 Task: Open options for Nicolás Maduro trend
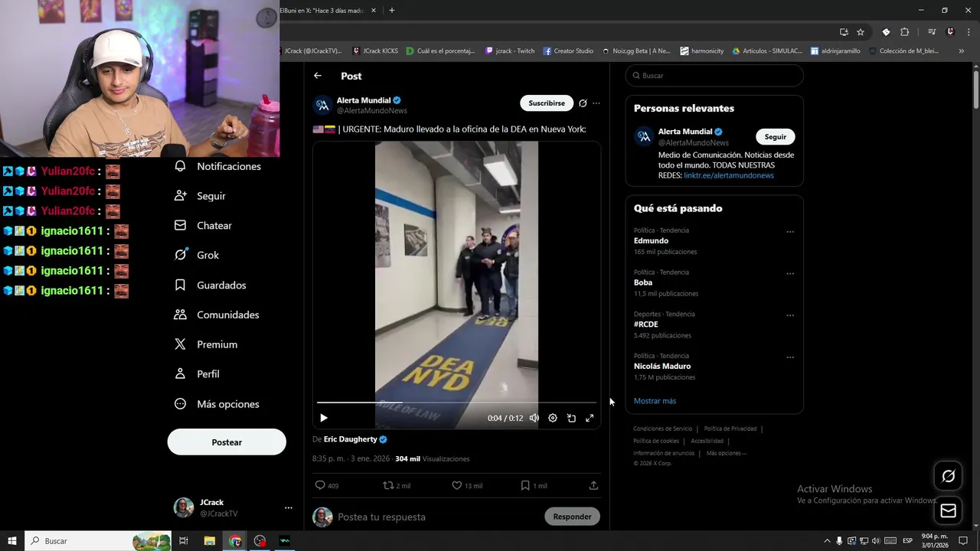(790, 357)
